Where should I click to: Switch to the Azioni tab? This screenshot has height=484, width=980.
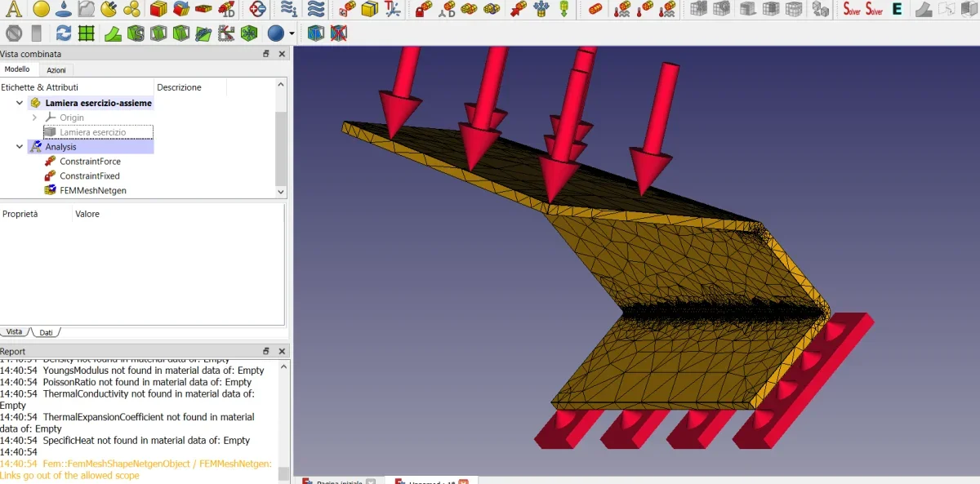[56, 70]
